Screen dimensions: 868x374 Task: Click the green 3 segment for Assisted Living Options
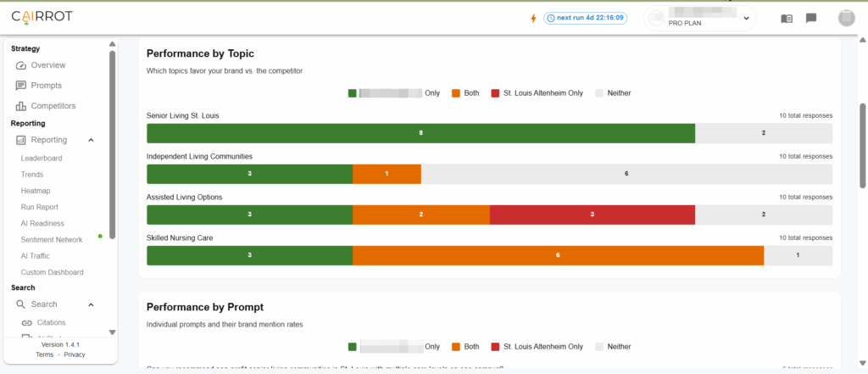tap(250, 215)
